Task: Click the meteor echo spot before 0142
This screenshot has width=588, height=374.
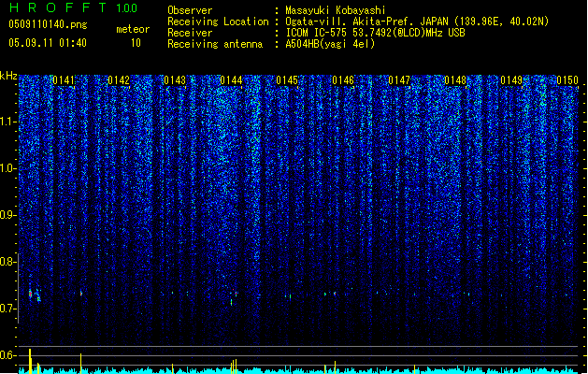Action: 80,293
